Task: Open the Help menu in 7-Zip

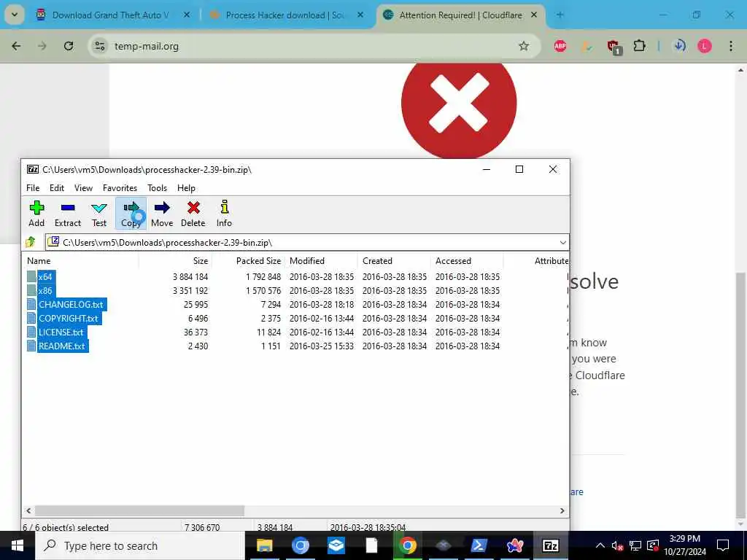Action: [x=186, y=188]
